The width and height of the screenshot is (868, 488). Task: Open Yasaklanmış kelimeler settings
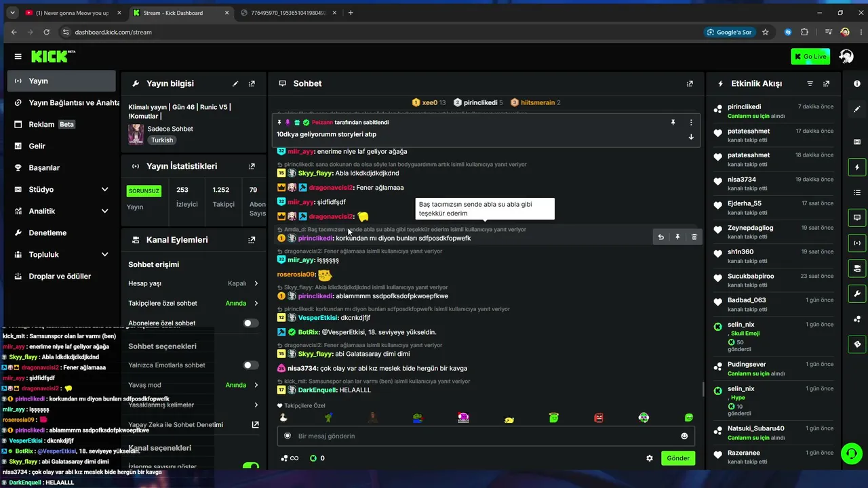tap(193, 405)
